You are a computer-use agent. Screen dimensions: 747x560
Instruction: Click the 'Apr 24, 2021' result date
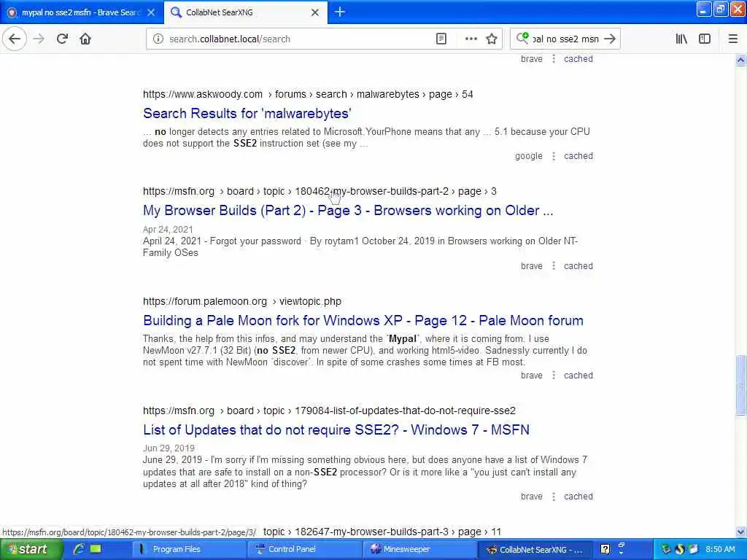[169, 230]
